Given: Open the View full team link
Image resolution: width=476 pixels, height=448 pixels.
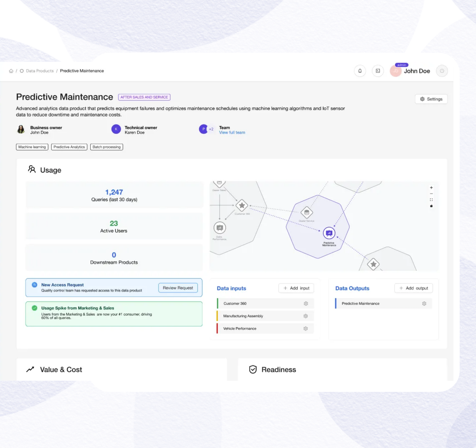Looking at the screenshot, I should point(232,133).
